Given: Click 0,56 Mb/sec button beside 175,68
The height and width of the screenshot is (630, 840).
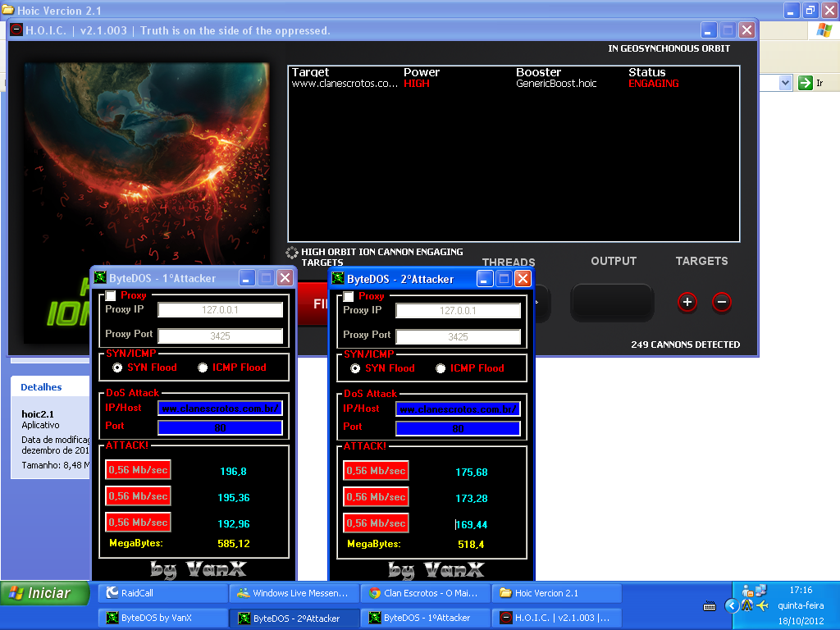Looking at the screenshot, I should point(376,471).
